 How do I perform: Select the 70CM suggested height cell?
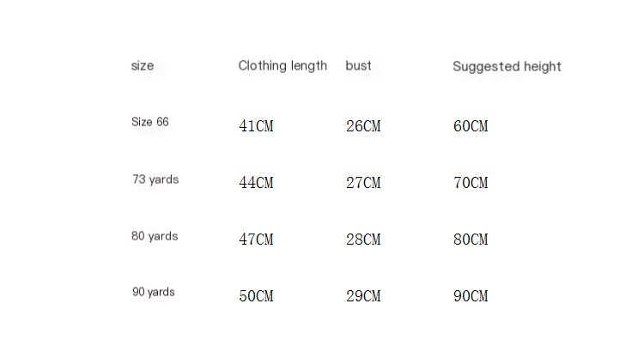(471, 183)
